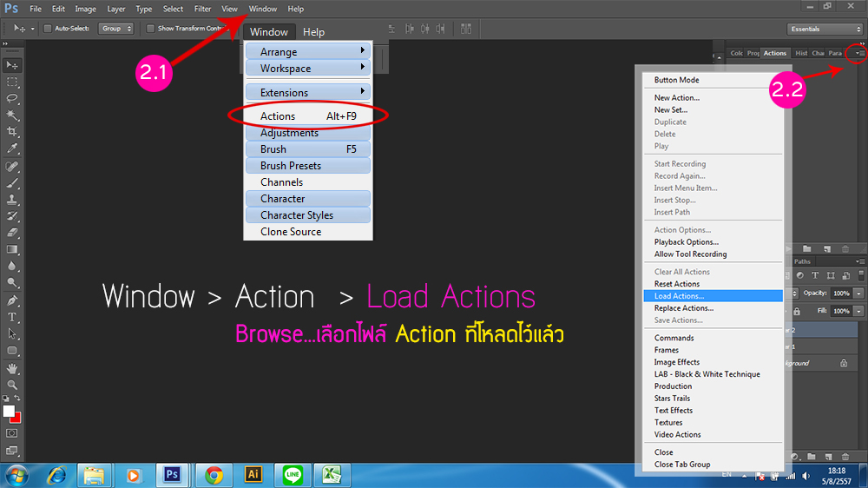Select the Clone Stamp tool
Screen dimensions: 868x488
[11, 200]
